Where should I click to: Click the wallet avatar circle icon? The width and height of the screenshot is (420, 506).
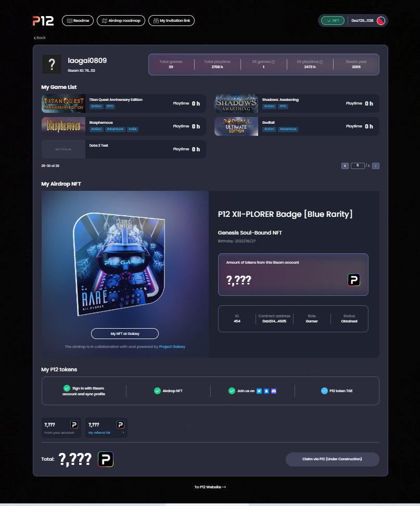tap(381, 21)
